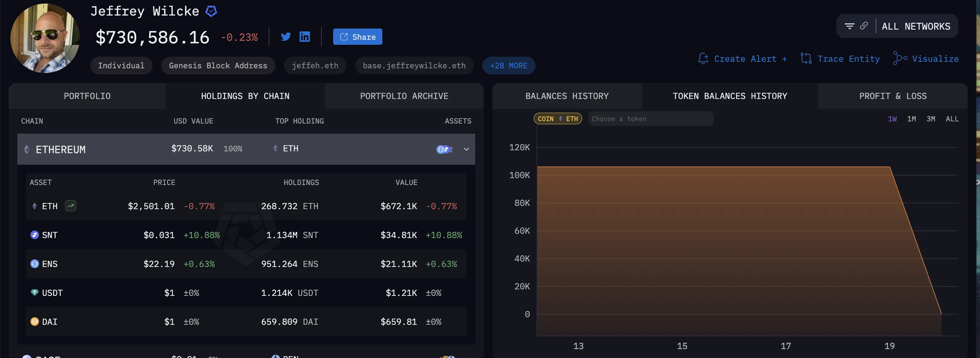Select the 1W time range
The image size is (980, 358).
click(892, 119)
